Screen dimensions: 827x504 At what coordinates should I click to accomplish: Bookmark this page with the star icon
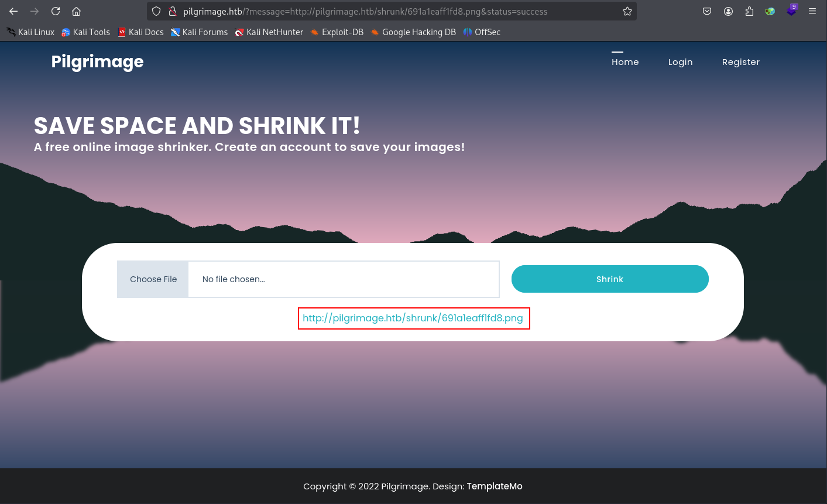tap(627, 11)
